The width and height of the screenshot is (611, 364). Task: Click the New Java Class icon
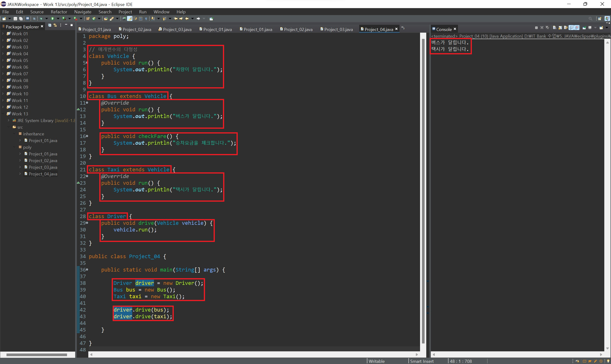[94, 19]
